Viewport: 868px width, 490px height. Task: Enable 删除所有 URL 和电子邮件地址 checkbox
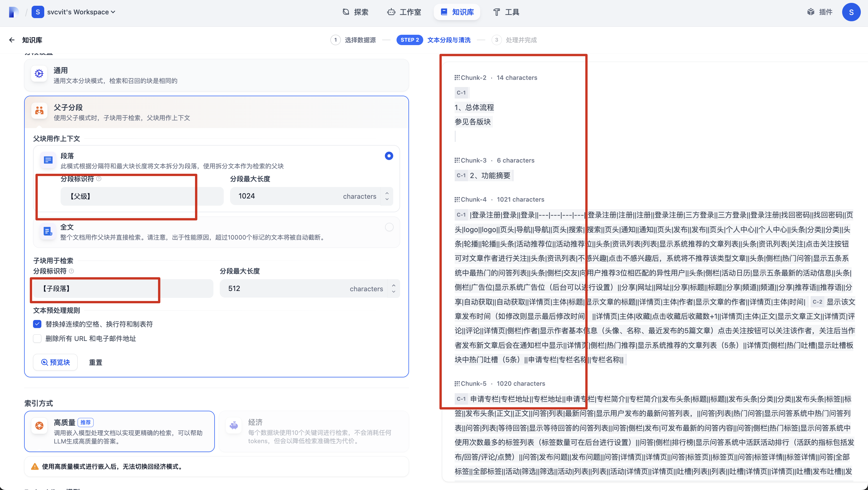(x=37, y=339)
